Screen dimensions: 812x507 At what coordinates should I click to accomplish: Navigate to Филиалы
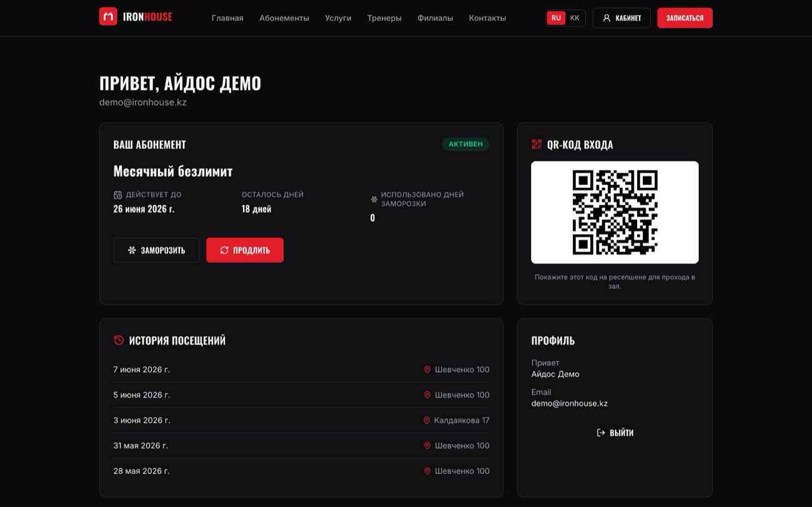[435, 18]
